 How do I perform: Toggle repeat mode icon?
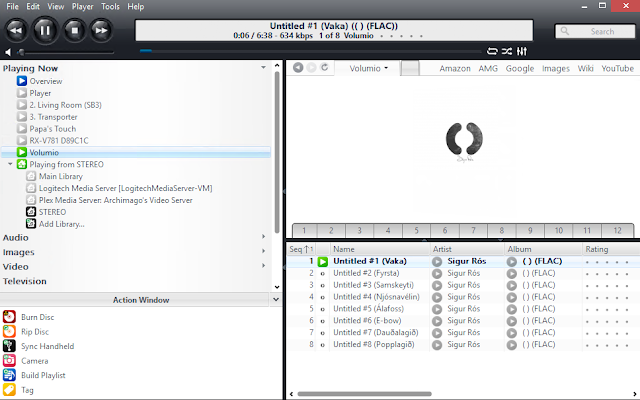point(492,51)
